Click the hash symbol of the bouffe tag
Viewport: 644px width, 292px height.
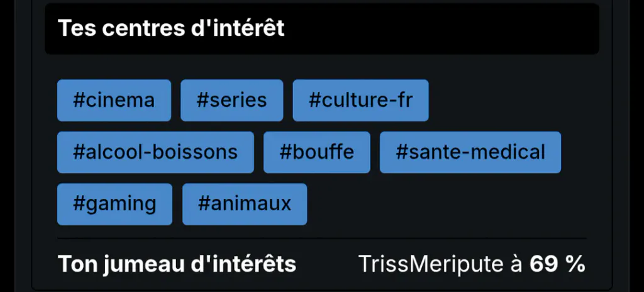[x=286, y=152]
